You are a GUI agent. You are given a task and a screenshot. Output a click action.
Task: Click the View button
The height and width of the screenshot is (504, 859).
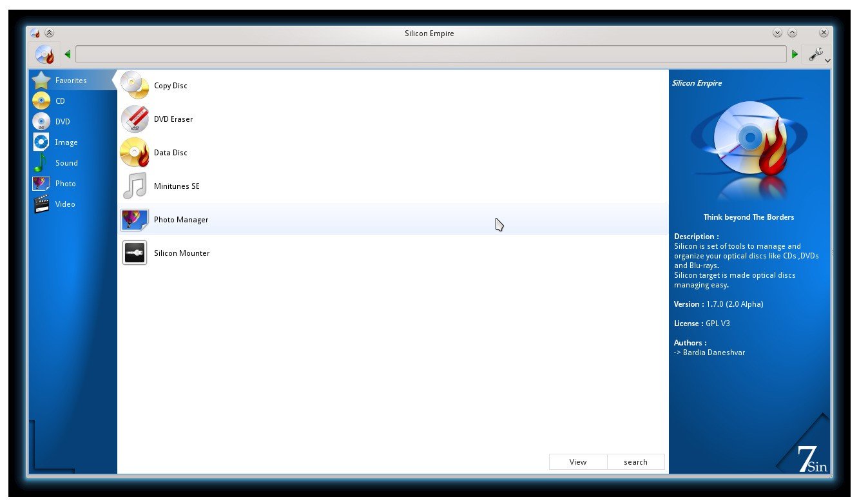point(578,461)
